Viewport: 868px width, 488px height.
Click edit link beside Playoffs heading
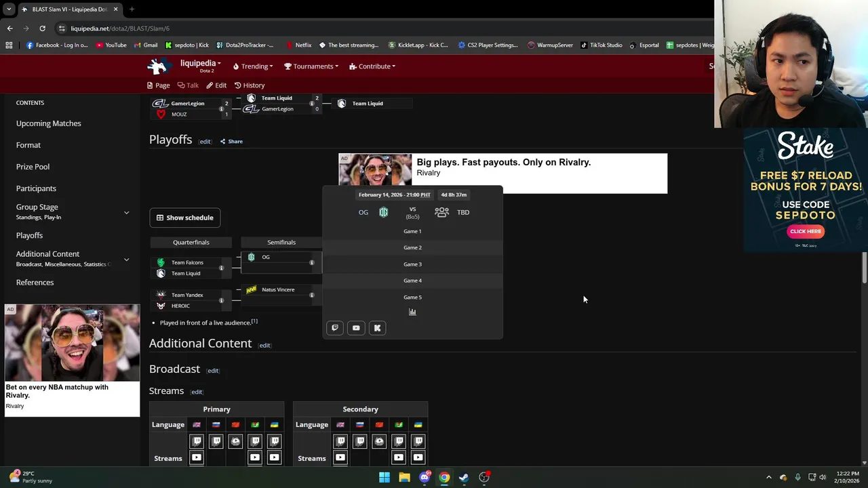(x=205, y=142)
